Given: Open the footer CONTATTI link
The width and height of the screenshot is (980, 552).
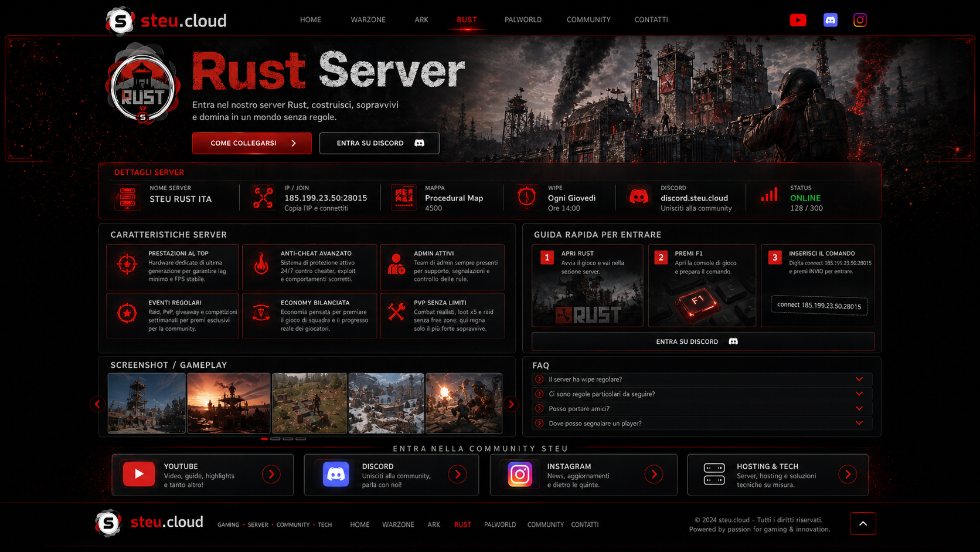Looking at the screenshot, I should pyautogui.click(x=585, y=525).
